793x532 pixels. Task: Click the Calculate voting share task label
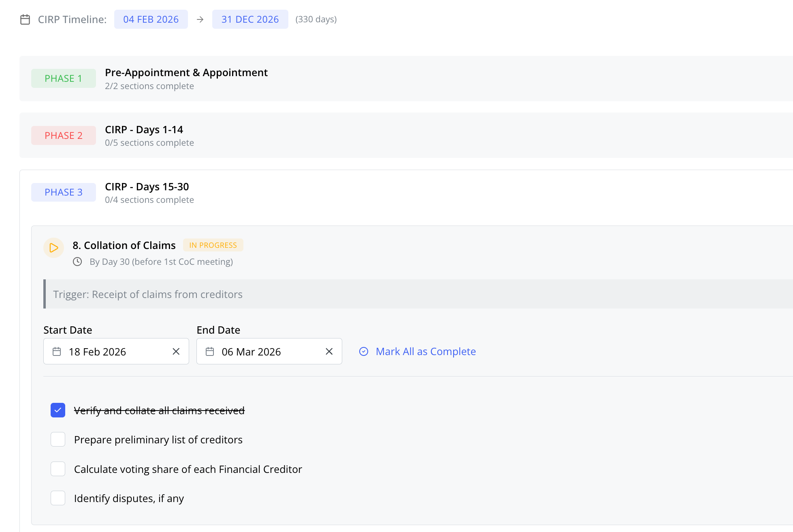pyautogui.click(x=188, y=469)
